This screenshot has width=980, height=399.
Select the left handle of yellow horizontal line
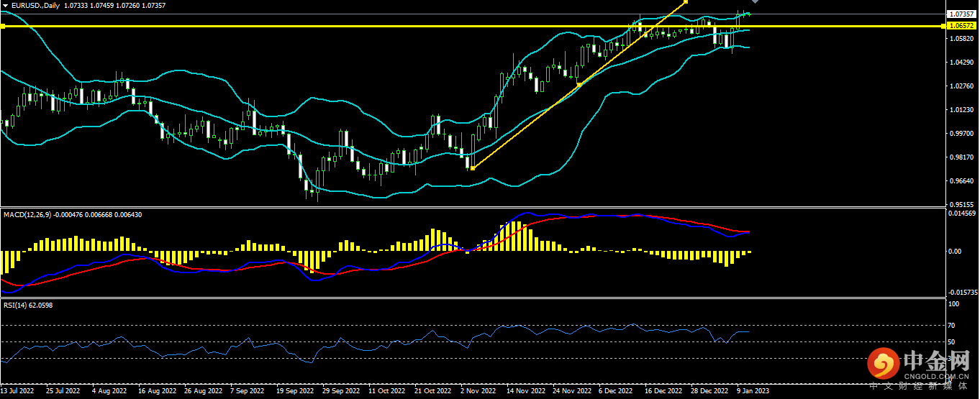pyautogui.click(x=3, y=26)
